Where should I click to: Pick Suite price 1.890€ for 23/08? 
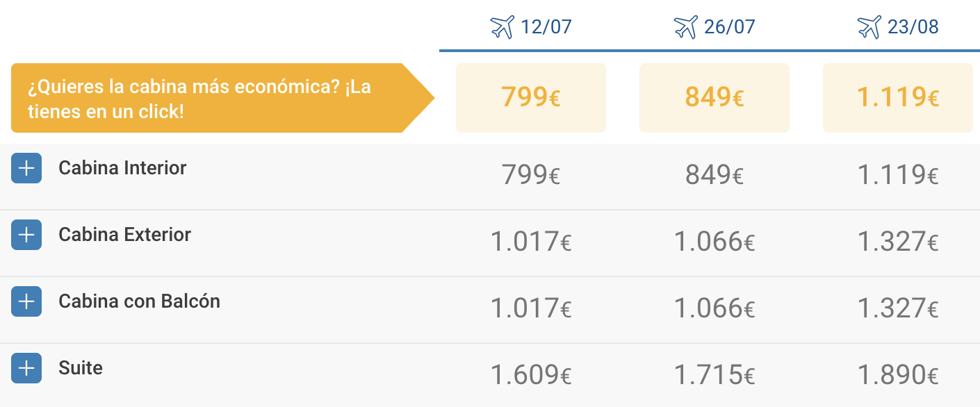point(898,375)
